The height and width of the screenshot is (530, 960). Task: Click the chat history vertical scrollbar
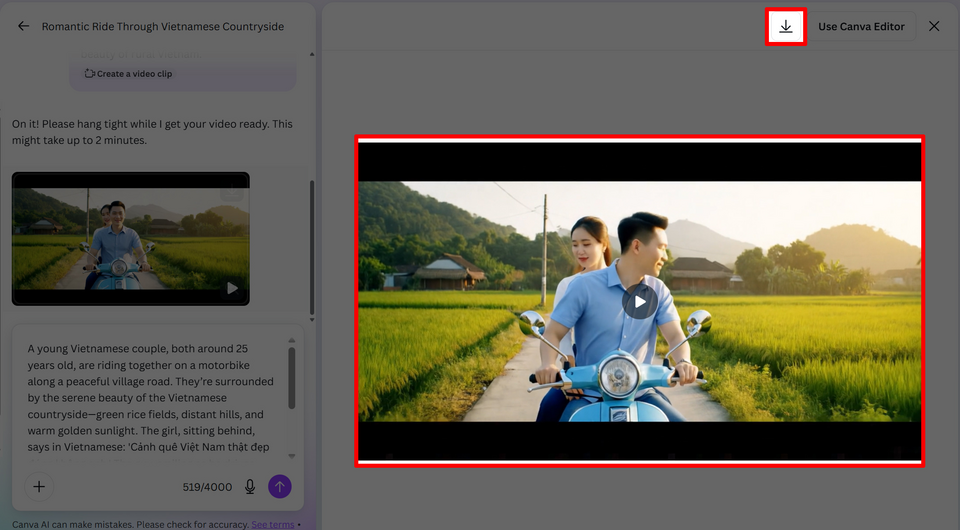pos(312,250)
